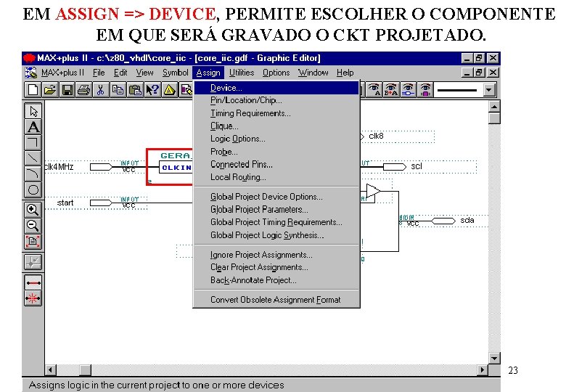This screenshot has width=566, height=392.
Task: Open the Edit menu
Action: pyautogui.click(x=120, y=73)
